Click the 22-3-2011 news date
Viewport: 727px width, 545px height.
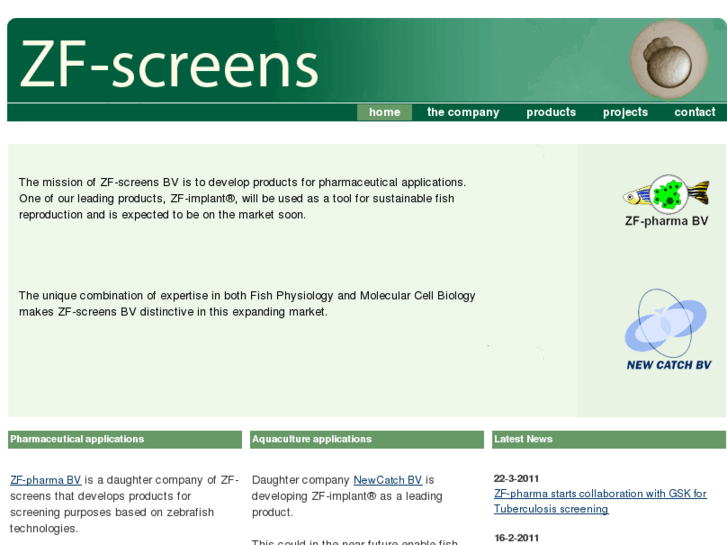coord(517,478)
